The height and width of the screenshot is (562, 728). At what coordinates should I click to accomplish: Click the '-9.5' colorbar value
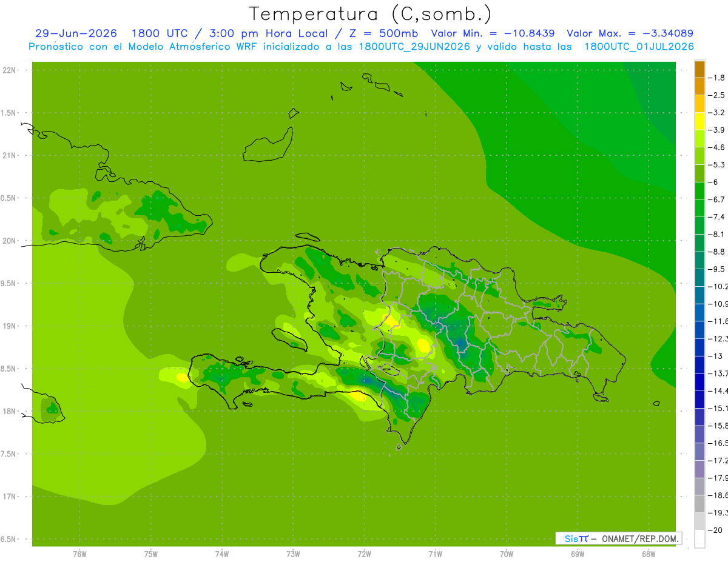[717, 269]
